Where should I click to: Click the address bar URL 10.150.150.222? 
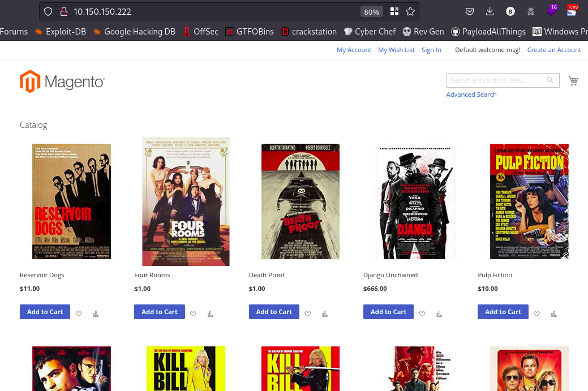click(x=102, y=12)
